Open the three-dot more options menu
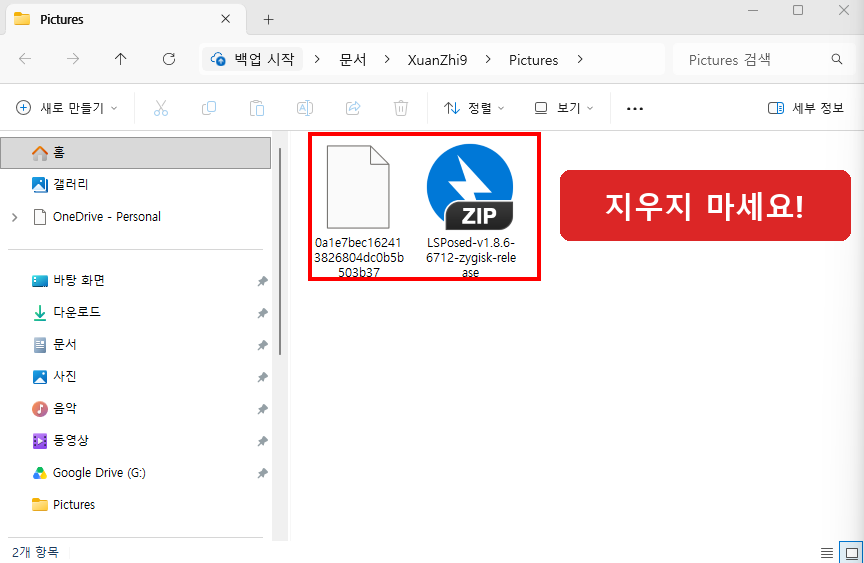Screen dimensions: 864x563 click(x=635, y=109)
